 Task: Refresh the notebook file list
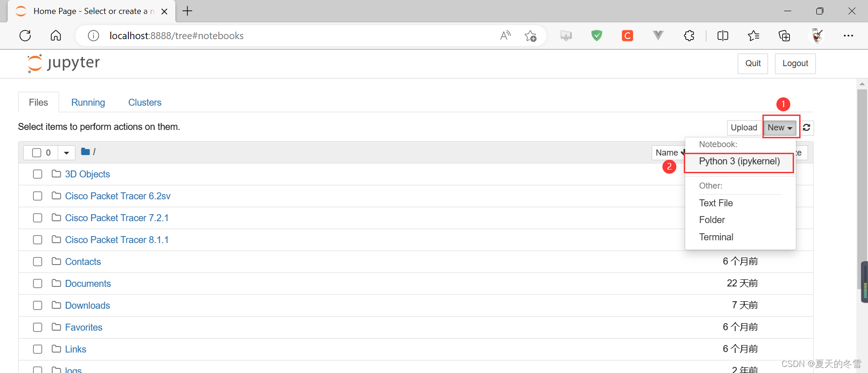(807, 128)
